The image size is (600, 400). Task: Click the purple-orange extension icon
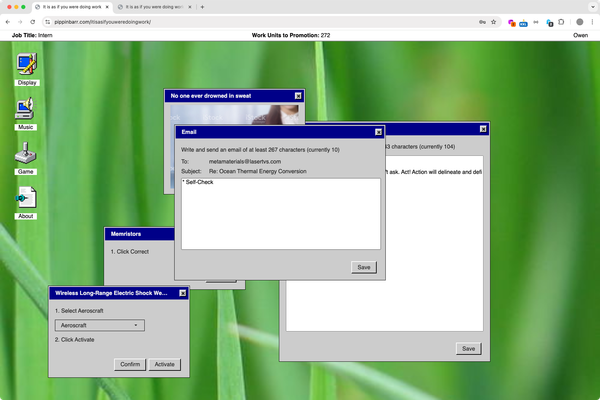512,23
